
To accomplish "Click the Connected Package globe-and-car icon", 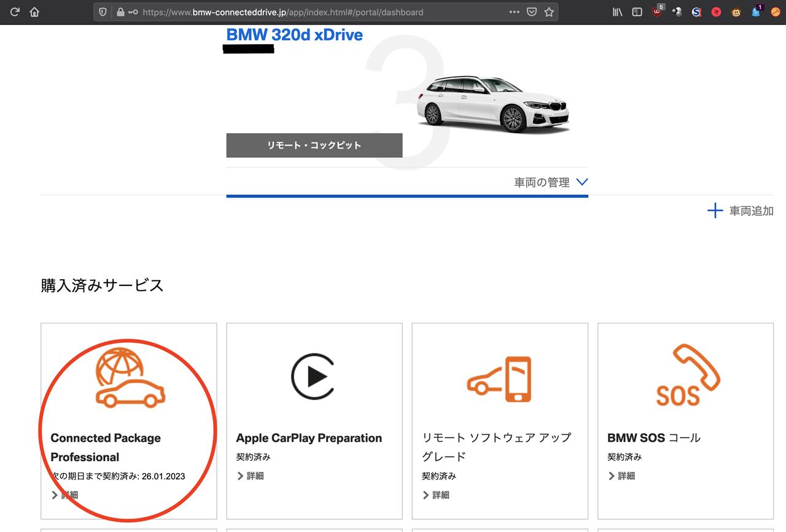I will click(x=130, y=378).
